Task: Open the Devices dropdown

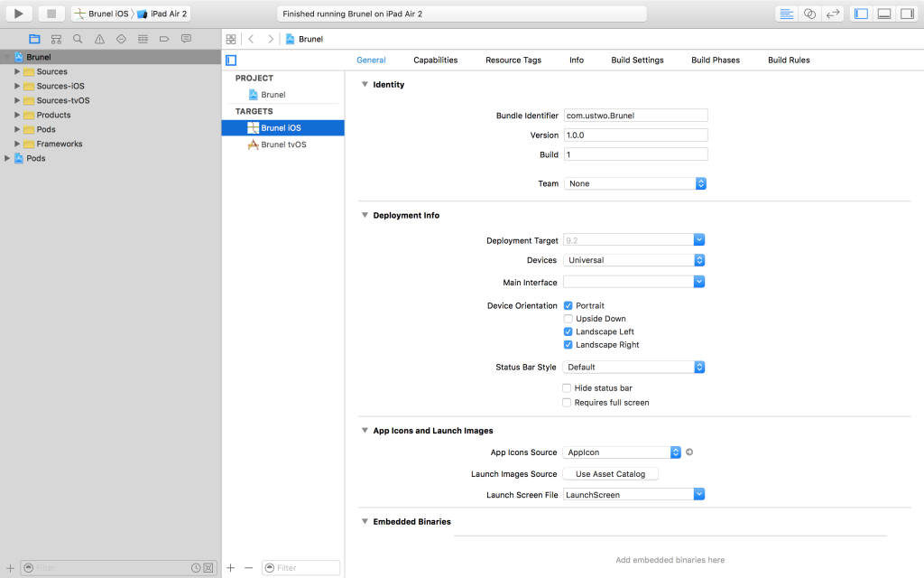Action: point(634,260)
